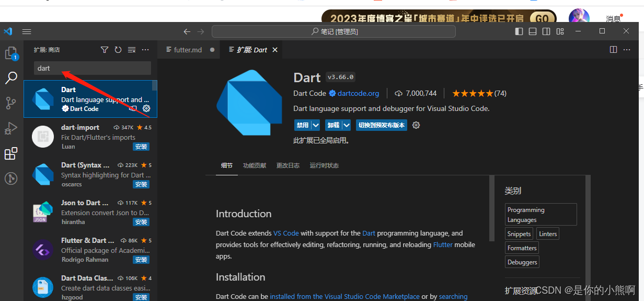The width and height of the screenshot is (644, 301).
Task: Click the 禁用 (disable) button
Action: 303,125
